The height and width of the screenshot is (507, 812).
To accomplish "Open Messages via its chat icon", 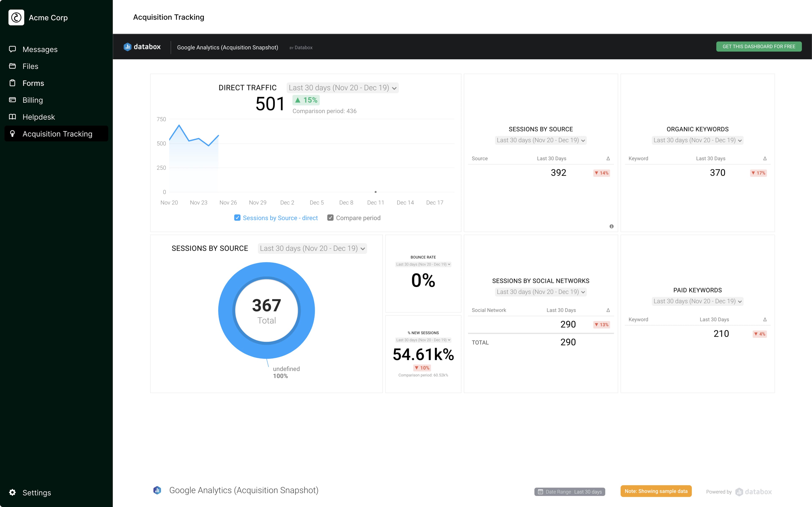I will 12,49.
